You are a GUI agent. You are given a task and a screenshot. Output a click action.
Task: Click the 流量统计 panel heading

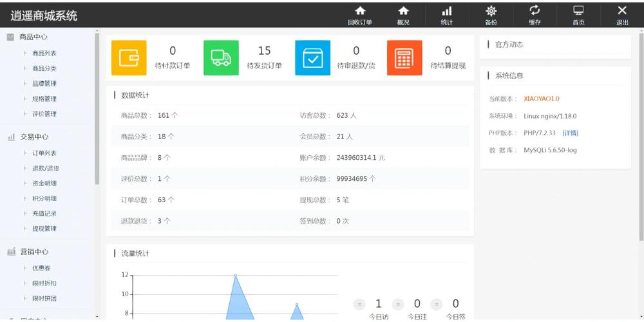pyautogui.click(x=135, y=254)
